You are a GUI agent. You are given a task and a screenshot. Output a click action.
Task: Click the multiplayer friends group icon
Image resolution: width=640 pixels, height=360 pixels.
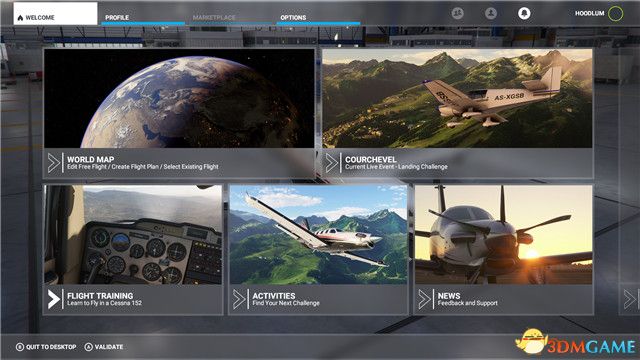click(x=458, y=13)
